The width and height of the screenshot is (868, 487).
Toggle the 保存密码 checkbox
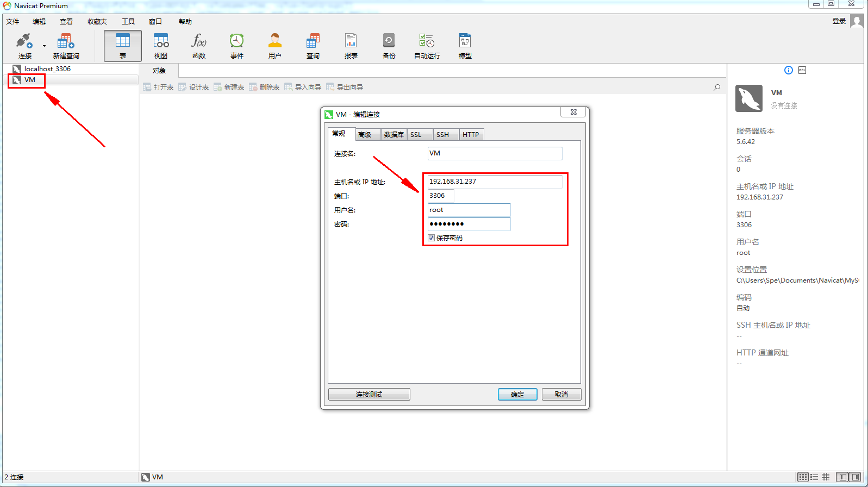click(431, 238)
